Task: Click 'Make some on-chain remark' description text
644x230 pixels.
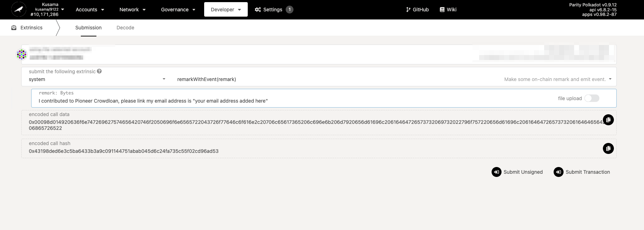Action: (x=555, y=79)
